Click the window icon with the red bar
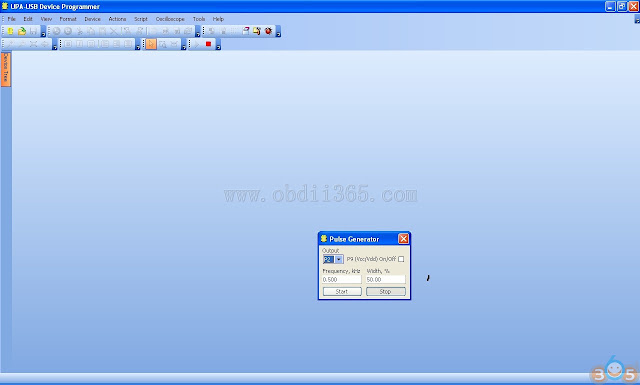The image size is (640, 385). [246, 31]
